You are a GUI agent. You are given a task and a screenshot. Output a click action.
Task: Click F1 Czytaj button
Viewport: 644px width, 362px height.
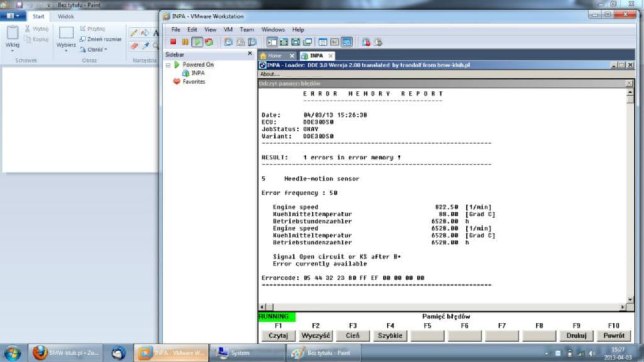pos(278,336)
